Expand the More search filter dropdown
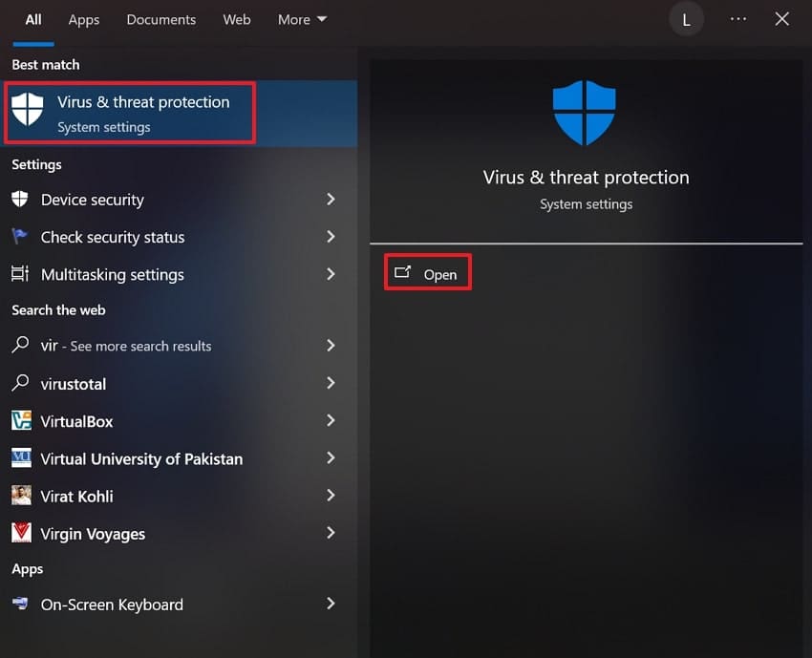 click(301, 19)
